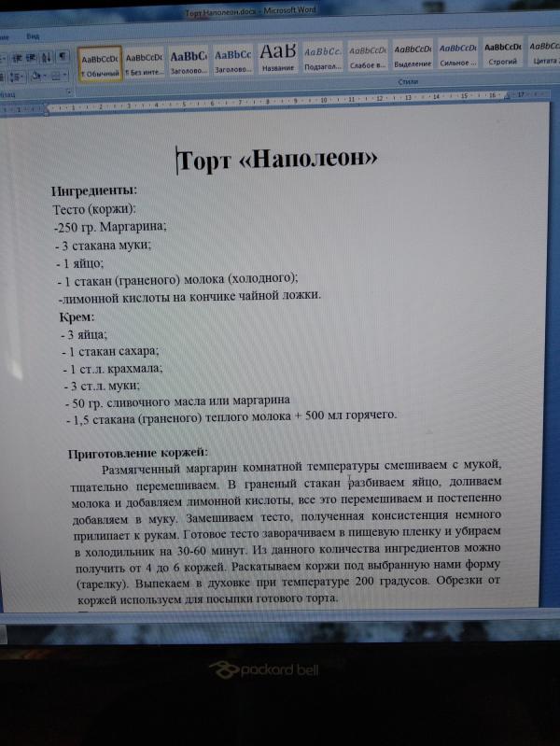Click the line starting молока и добавляем
The height and width of the screenshot is (746, 560).
(x=287, y=500)
